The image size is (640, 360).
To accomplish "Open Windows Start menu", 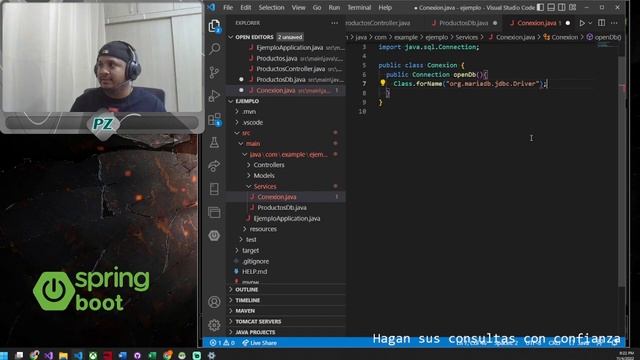I will pyautogui.click(x=4, y=356).
